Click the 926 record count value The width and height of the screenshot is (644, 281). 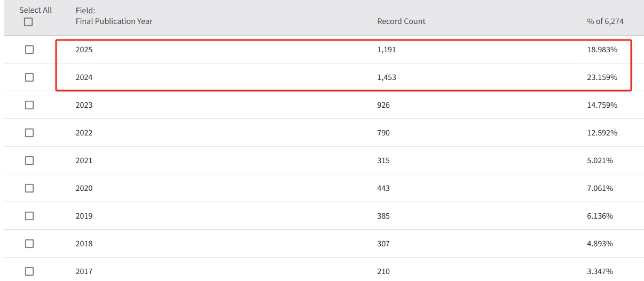[383, 105]
